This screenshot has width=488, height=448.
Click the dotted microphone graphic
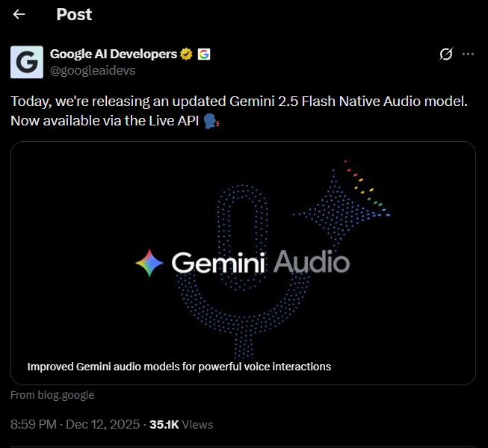pos(243,272)
